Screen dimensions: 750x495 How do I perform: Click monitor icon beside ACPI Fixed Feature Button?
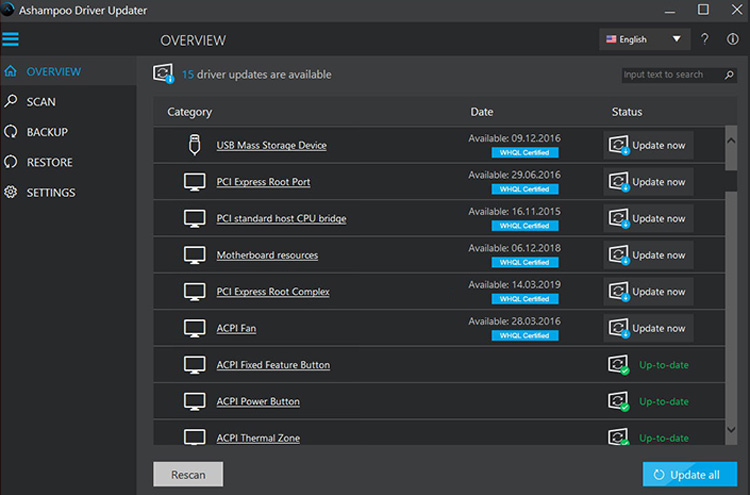[x=195, y=365]
